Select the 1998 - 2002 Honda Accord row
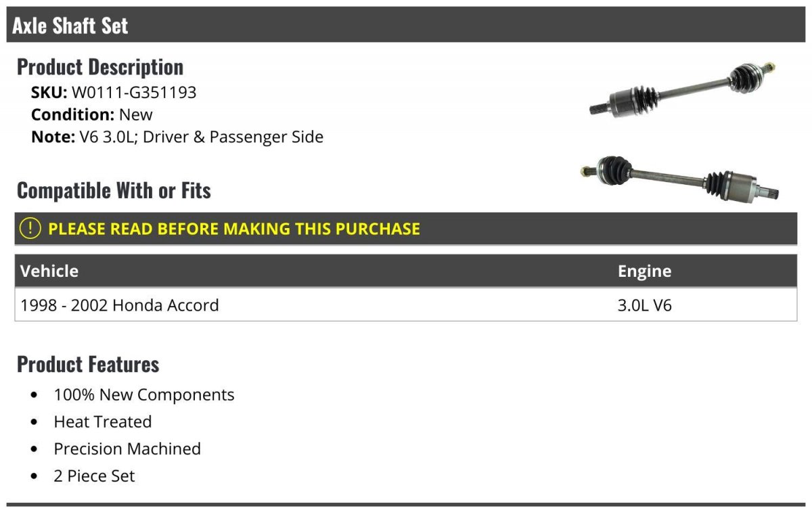The image size is (812, 513). [120, 305]
